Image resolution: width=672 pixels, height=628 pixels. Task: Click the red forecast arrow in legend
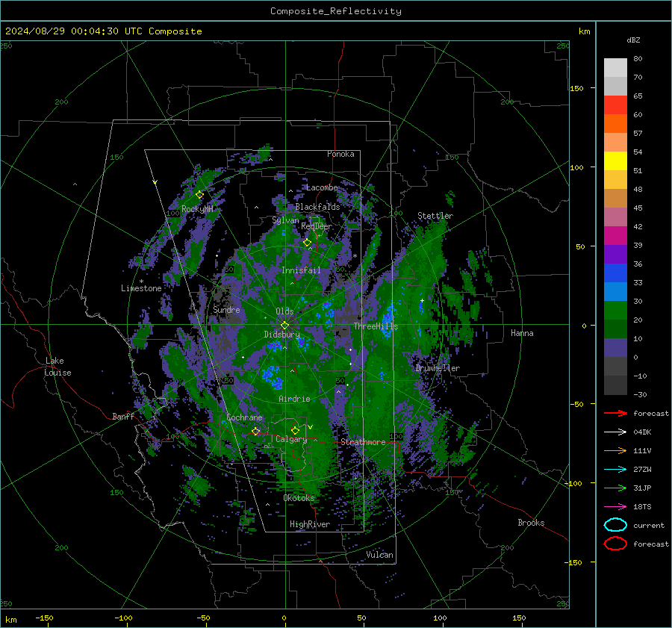click(x=615, y=413)
